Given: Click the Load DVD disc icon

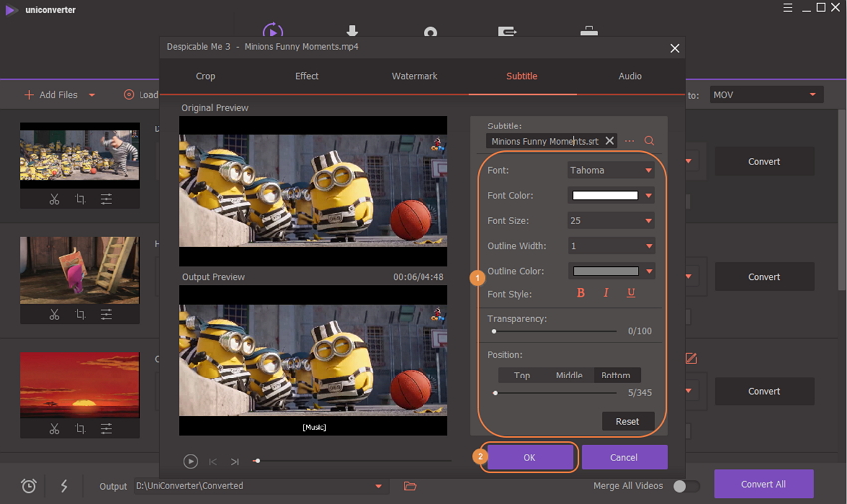Looking at the screenshot, I should (x=129, y=95).
